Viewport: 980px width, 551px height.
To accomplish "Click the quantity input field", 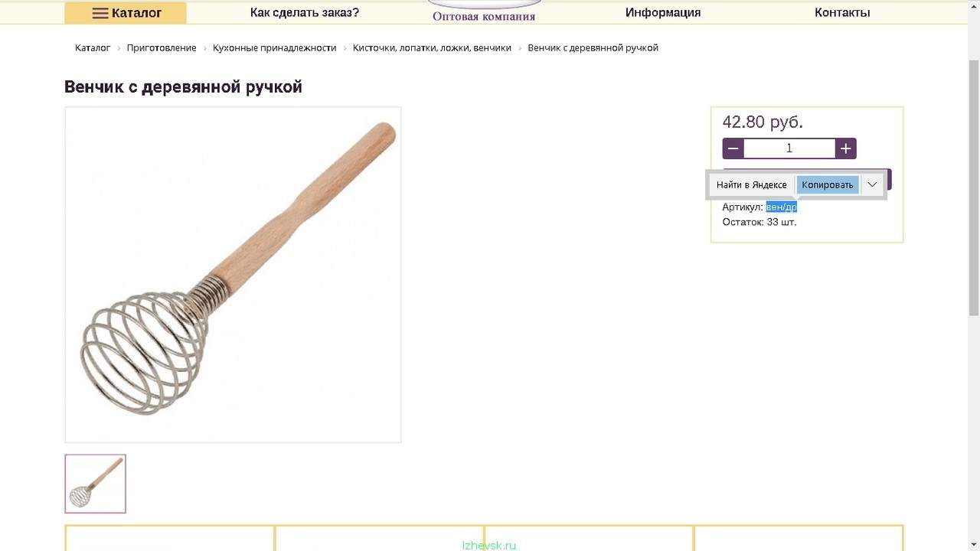I will [789, 148].
